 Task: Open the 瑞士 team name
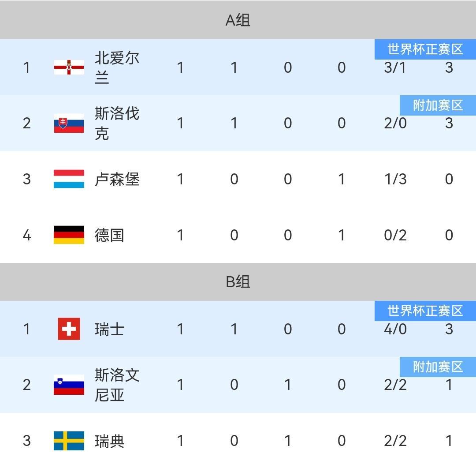pyautogui.click(x=109, y=329)
